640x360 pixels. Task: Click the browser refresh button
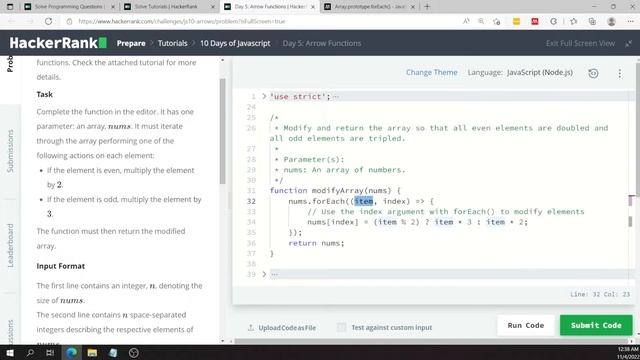pyautogui.click(x=48, y=21)
